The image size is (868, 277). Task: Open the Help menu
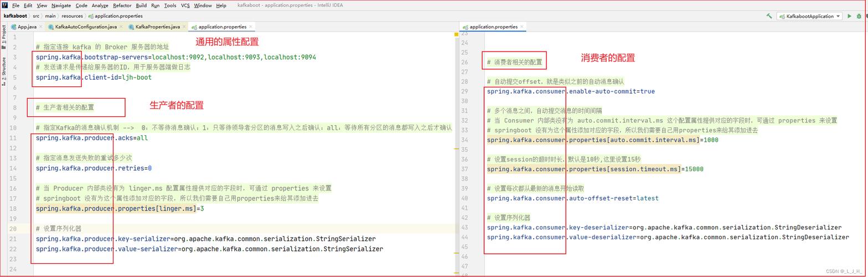click(x=221, y=6)
